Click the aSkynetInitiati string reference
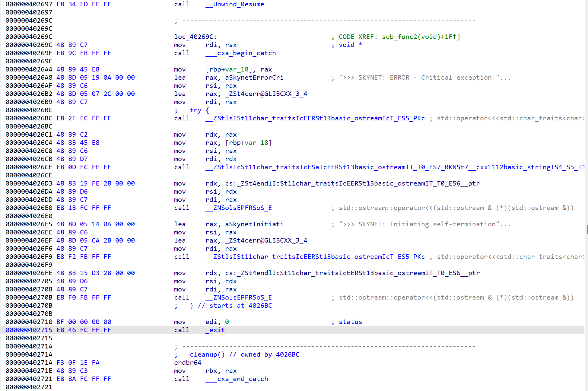 tap(254, 224)
